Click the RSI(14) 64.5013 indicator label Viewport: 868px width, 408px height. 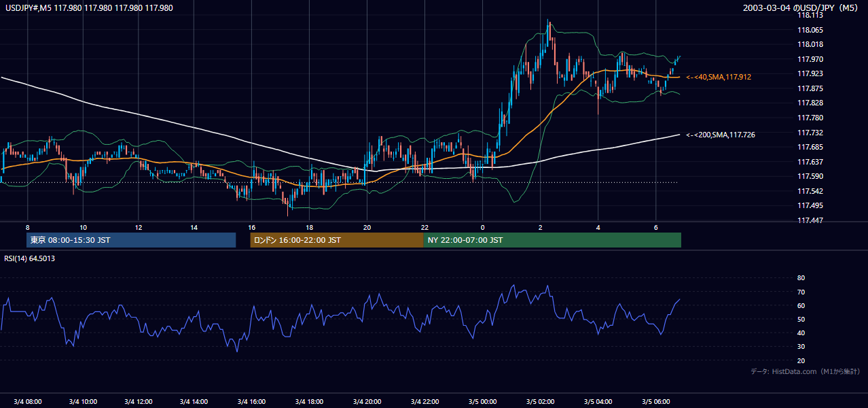(30, 258)
